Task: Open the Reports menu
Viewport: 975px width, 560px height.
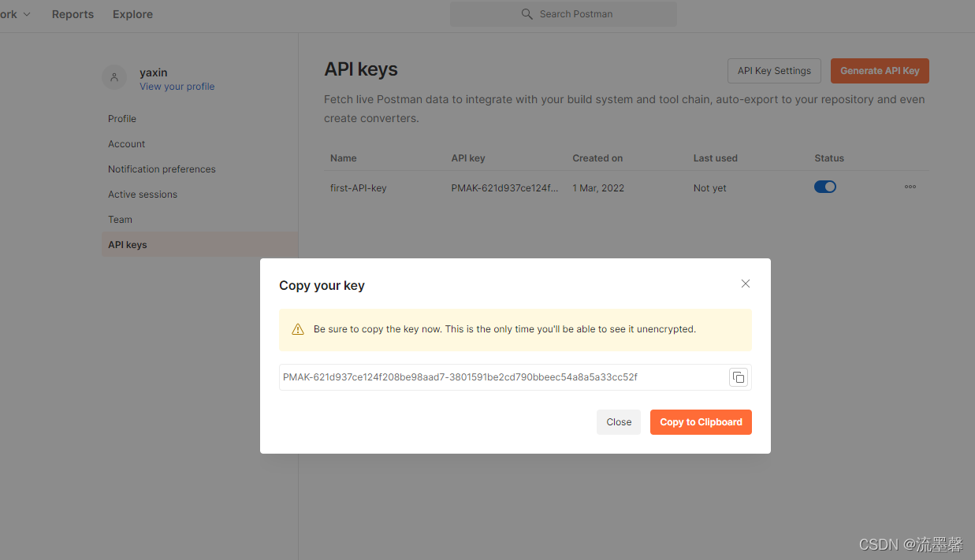Action: click(73, 14)
